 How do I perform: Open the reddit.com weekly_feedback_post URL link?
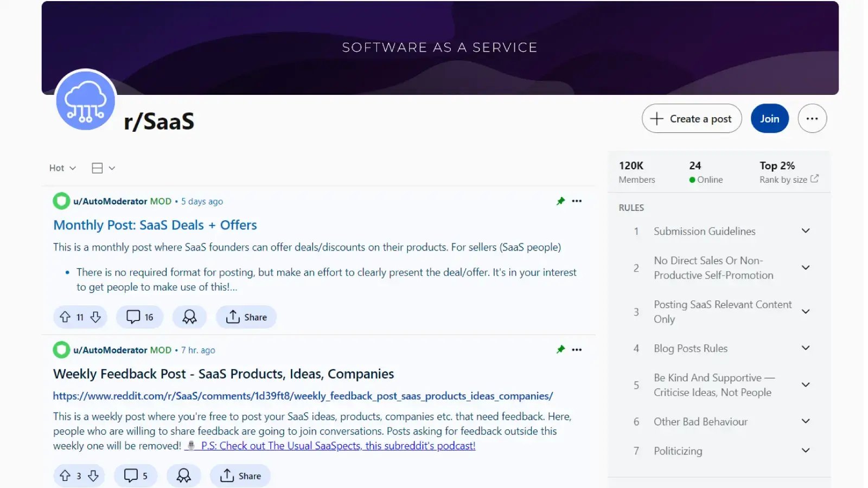(303, 396)
